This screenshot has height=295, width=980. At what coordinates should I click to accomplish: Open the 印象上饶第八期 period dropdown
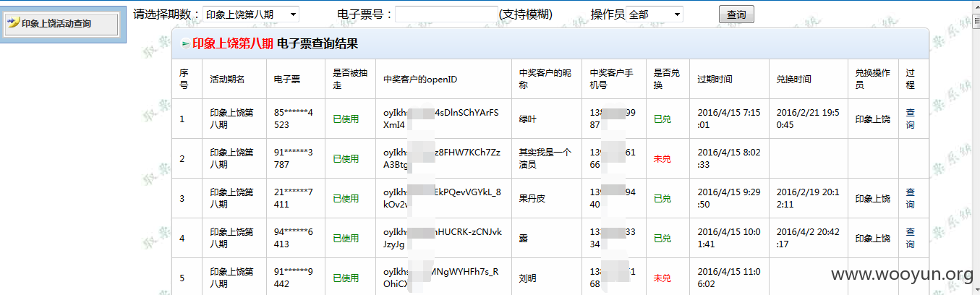(250, 14)
